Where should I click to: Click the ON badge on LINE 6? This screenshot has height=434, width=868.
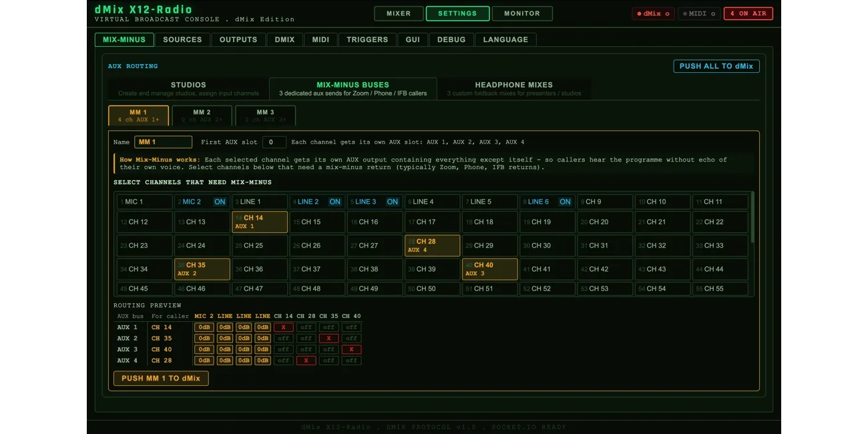[565, 202]
